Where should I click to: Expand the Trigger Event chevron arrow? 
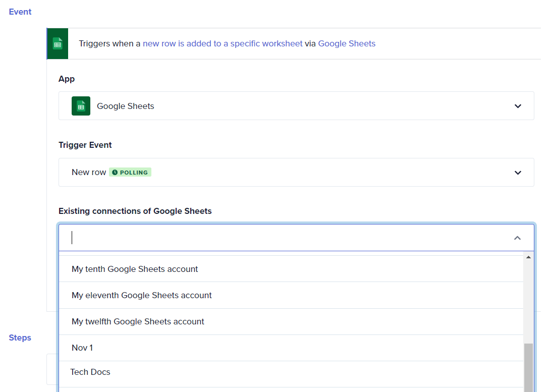tap(518, 173)
